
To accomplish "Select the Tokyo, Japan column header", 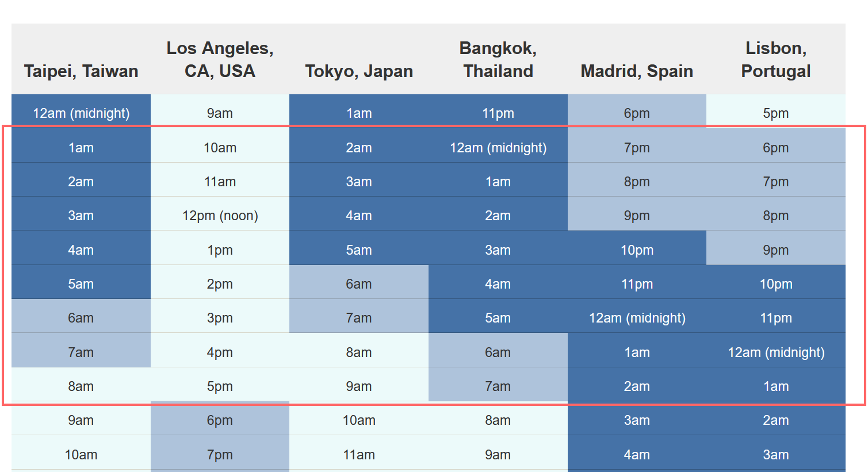I will point(359,71).
